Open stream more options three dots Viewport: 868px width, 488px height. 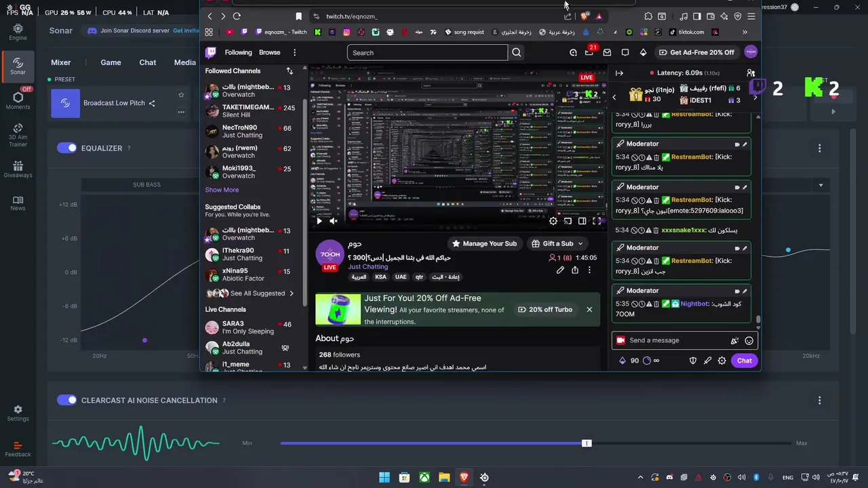coord(589,270)
